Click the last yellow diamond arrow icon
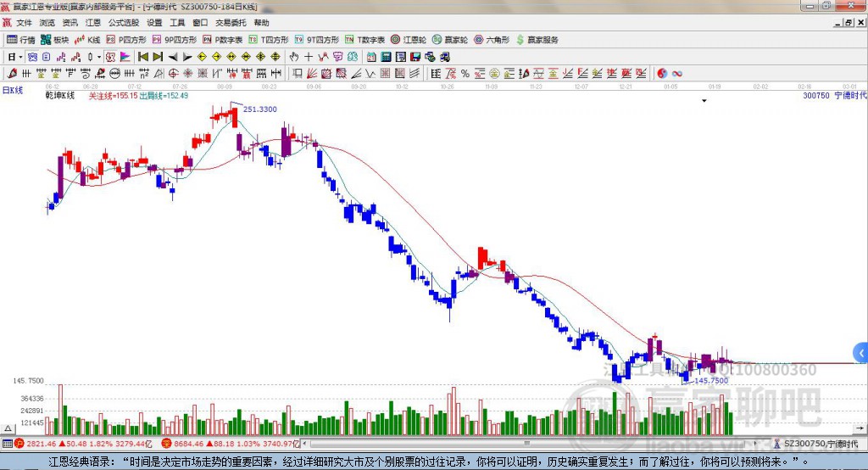The width and height of the screenshot is (868, 470). [x=275, y=57]
